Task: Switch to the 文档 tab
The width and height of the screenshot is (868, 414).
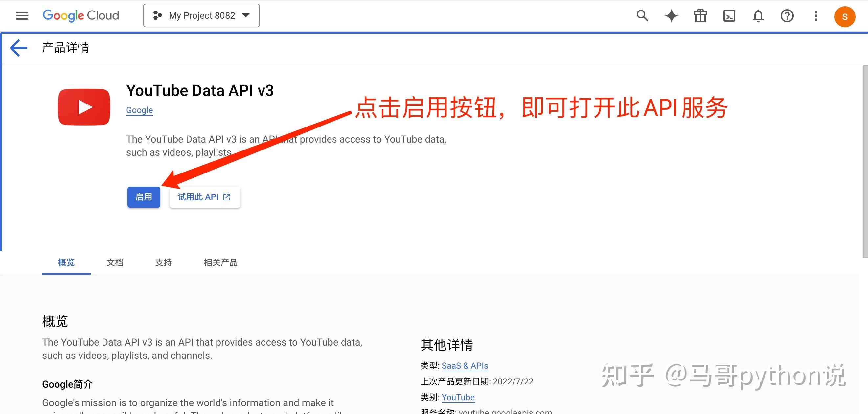Action: 115,263
